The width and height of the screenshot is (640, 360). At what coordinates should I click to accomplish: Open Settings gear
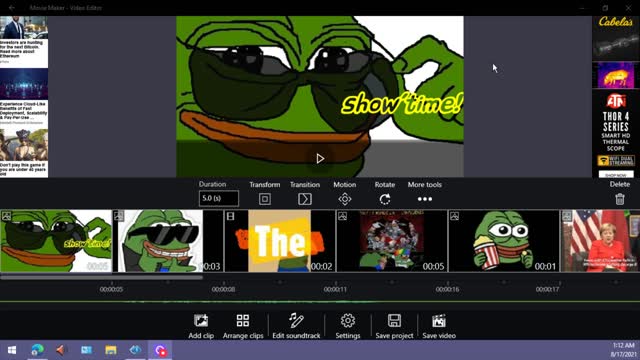tap(348, 326)
